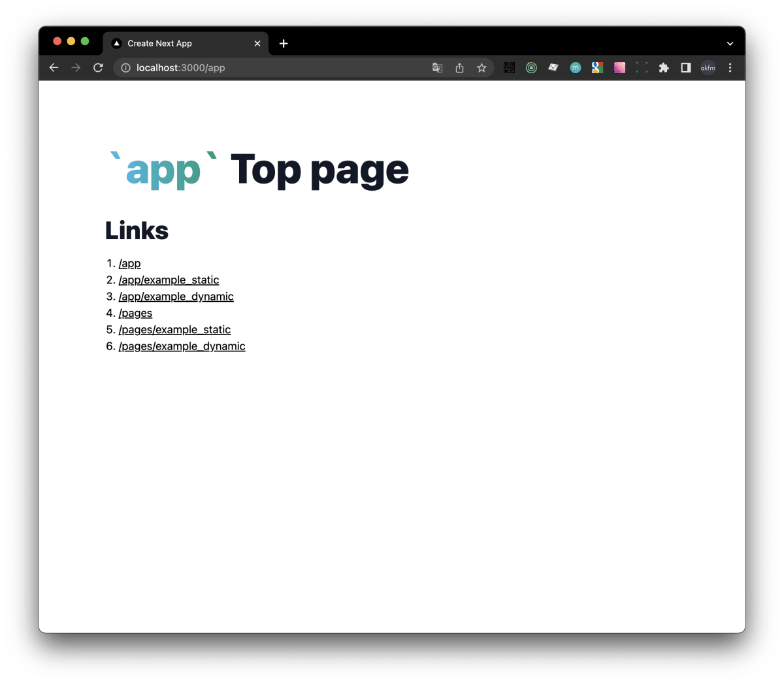Launch the green dashed frame screenshot extension
Screen dimensions: 784x684
click(642, 68)
